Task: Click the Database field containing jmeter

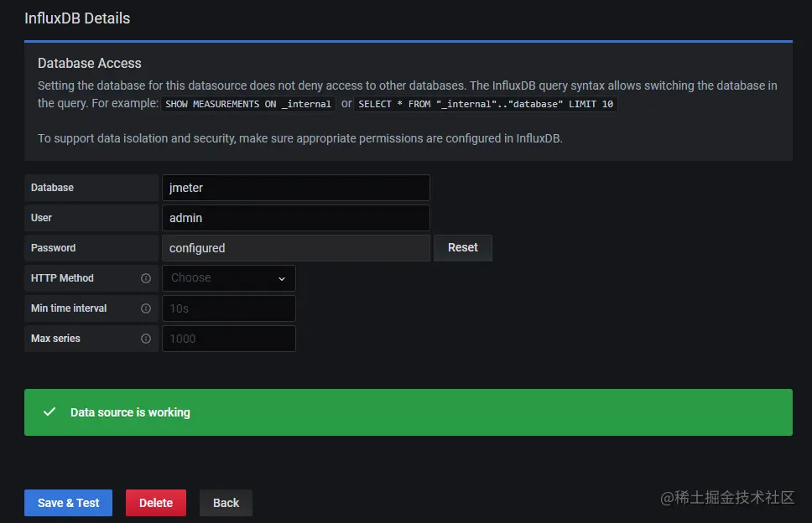Action: (296, 188)
